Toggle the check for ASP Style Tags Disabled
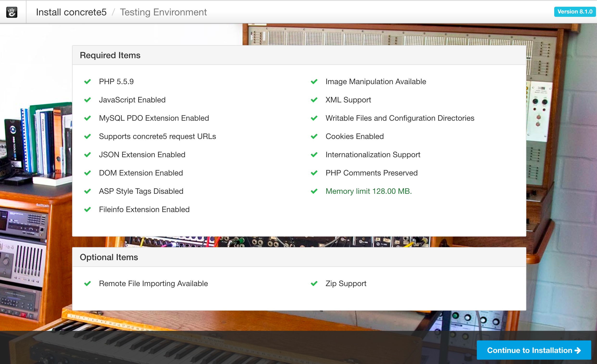Viewport: 597px width, 364px height. (x=88, y=191)
